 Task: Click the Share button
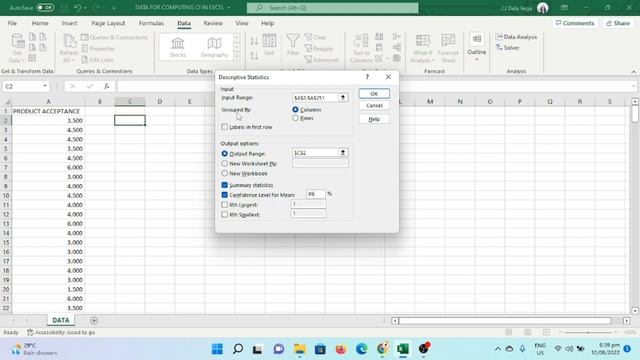coord(618,23)
